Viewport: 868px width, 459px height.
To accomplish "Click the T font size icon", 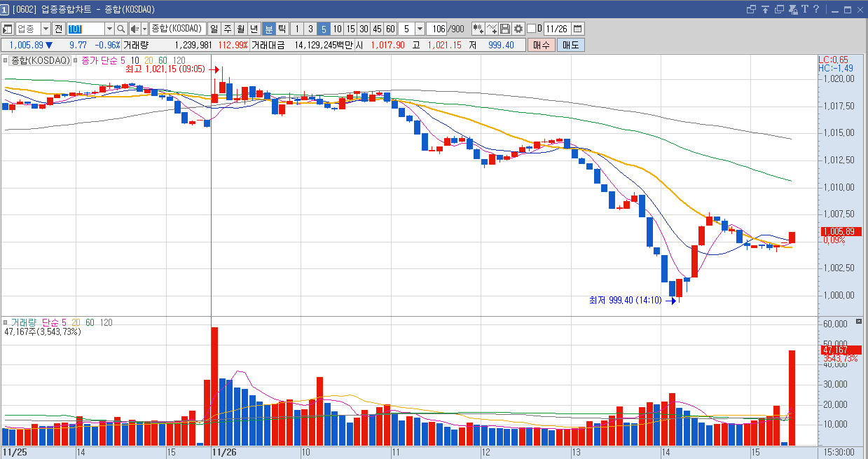I will (x=805, y=9).
